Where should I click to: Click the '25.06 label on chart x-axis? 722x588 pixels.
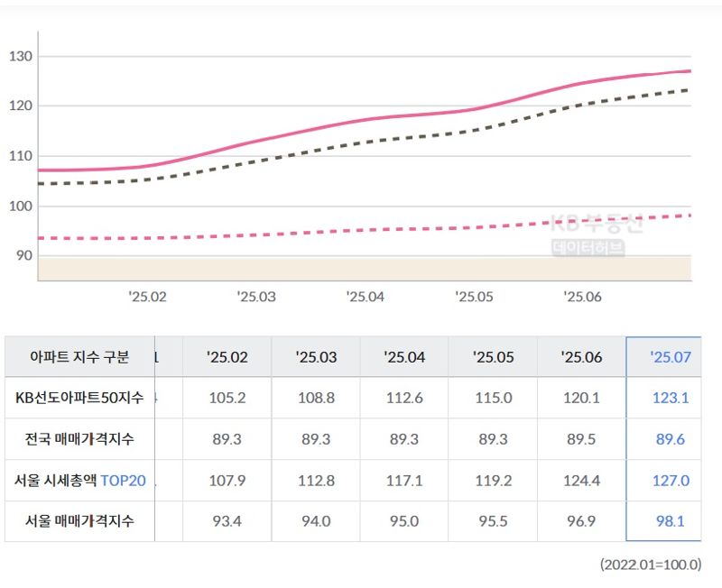(582, 296)
